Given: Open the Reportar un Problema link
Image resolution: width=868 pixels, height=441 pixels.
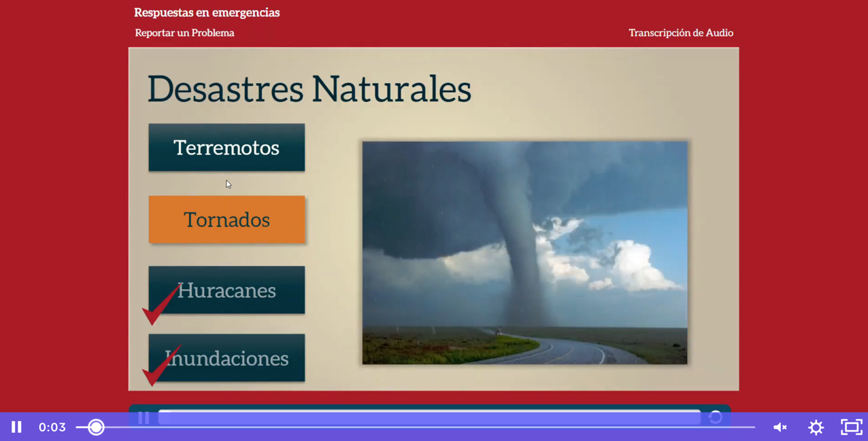Looking at the screenshot, I should pos(184,33).
